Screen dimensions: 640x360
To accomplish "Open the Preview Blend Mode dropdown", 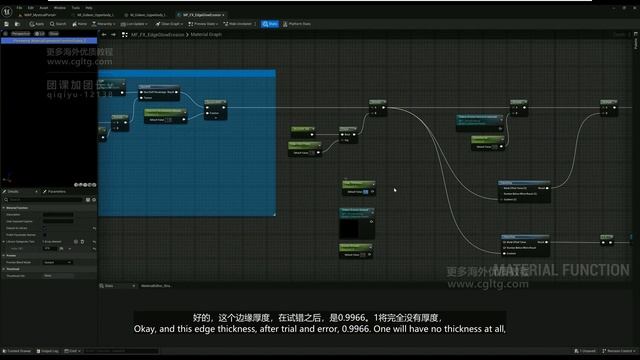I will [58, 262].
